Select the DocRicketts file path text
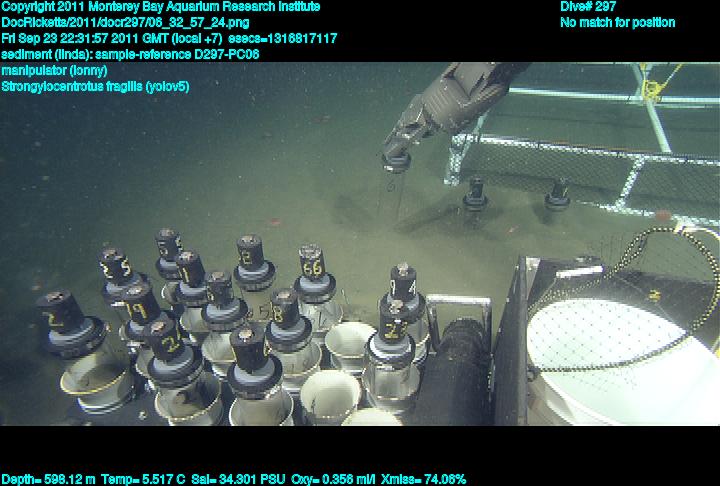This screenshot has width=720, height=486. (x=125, y=23)
